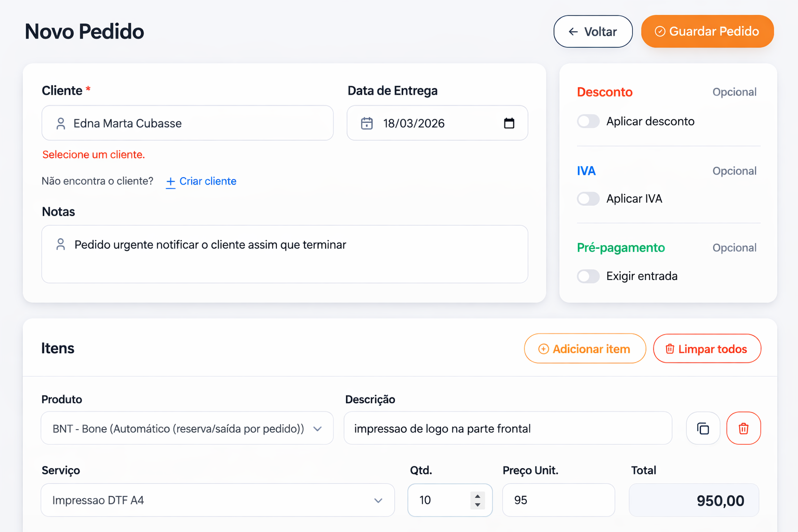This screenshot has height=532, width=798.
Task: Click the person icon in Cliente field
Action: (x=61, y=124)
